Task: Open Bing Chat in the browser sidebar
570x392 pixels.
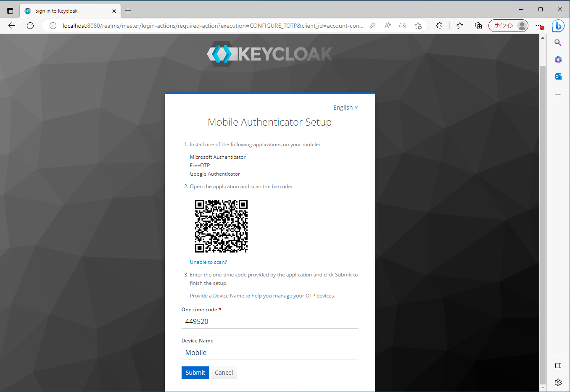Action: (558, 26)
